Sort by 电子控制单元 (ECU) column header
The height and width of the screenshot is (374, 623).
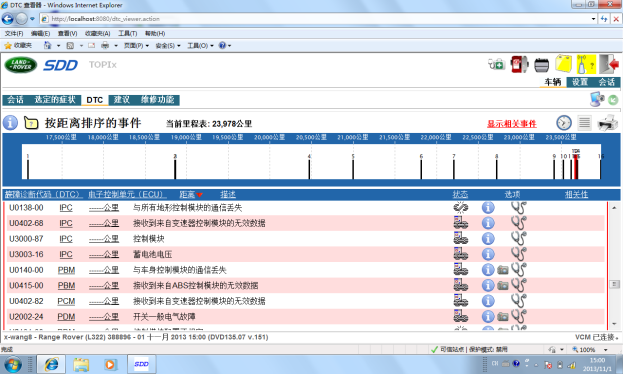click(x=127, y=194)
